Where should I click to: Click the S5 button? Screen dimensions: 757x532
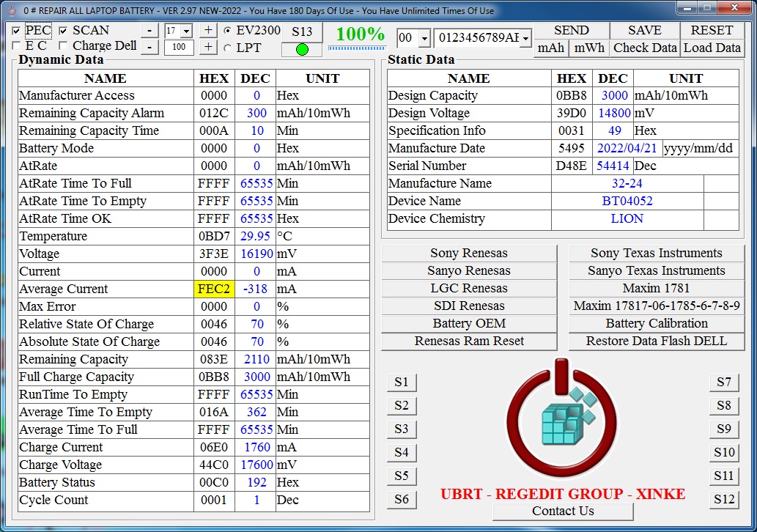401,476
